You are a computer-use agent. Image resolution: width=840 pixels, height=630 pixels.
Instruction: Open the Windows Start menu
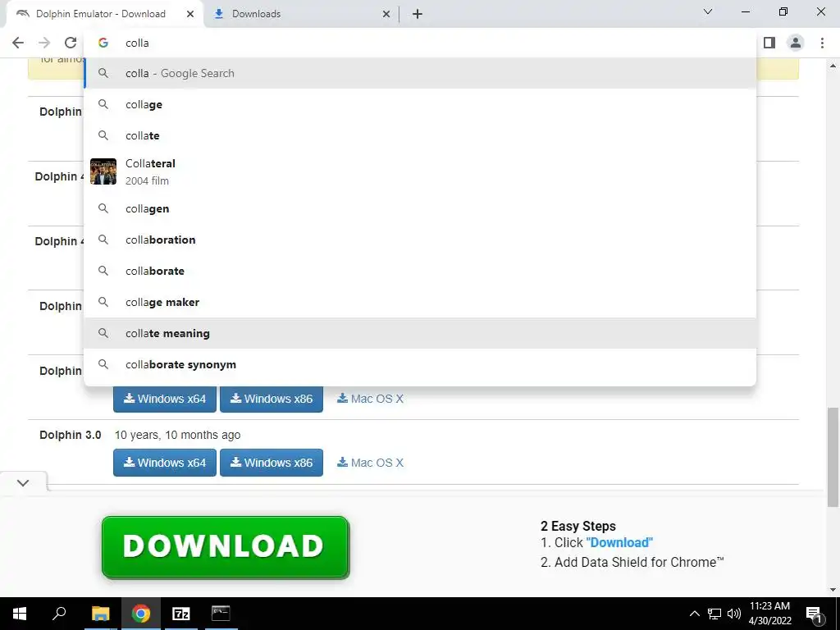[20, 614]
